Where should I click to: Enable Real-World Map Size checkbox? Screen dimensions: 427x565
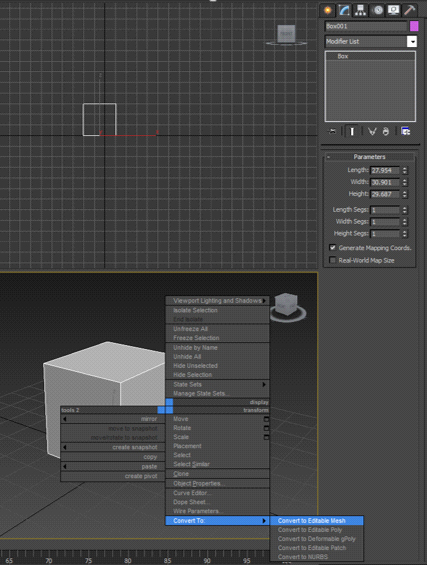point(333,260)
